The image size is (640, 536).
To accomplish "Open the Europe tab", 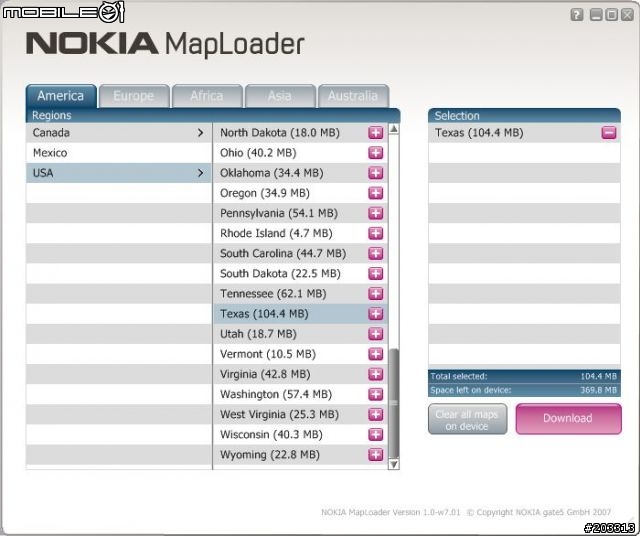I will coord(134,96).
